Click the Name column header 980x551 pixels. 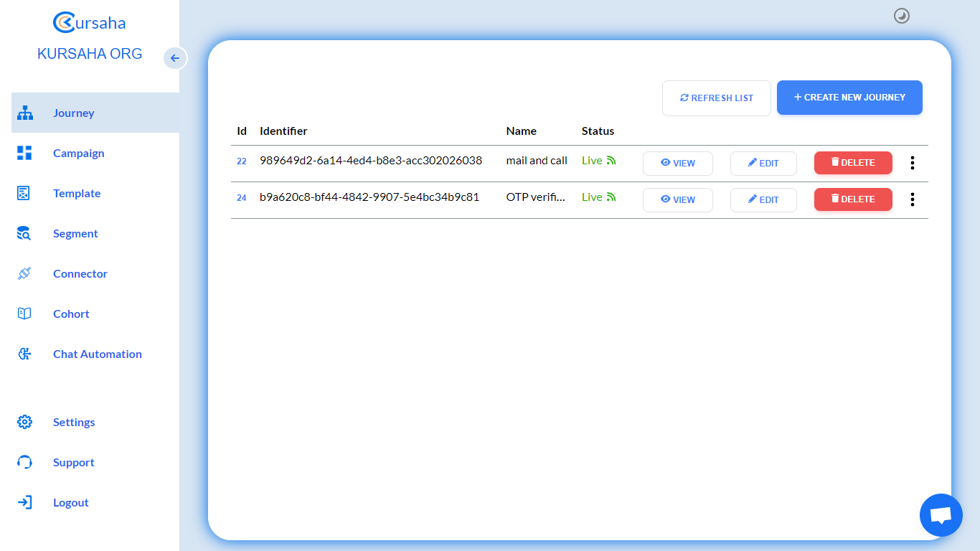click(522, 131)
